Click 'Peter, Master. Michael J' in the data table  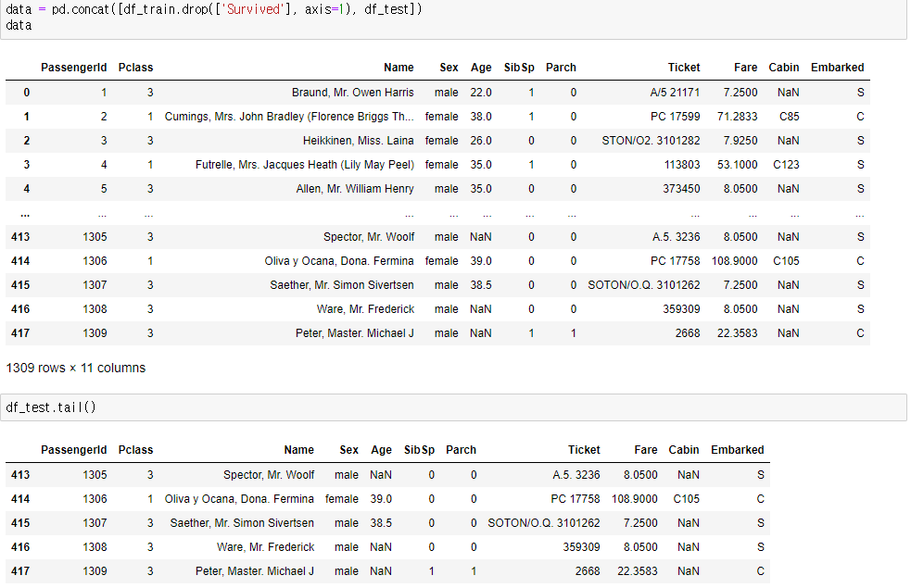pyautogui.click(x=354, y=333)
